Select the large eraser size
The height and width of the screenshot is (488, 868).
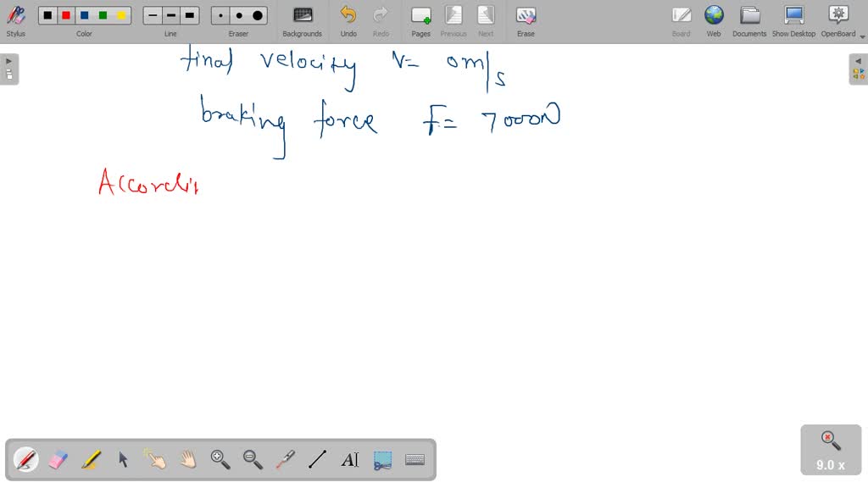(258, 15)
